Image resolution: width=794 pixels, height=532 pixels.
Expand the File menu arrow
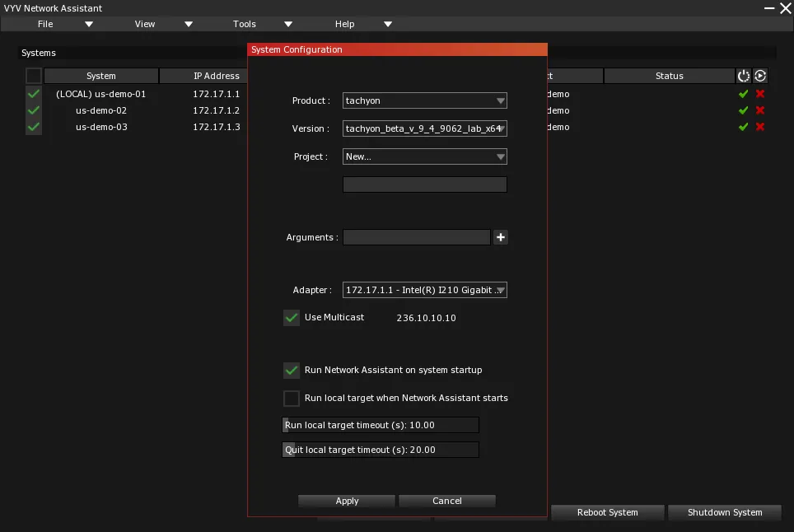tap(89, 25)
